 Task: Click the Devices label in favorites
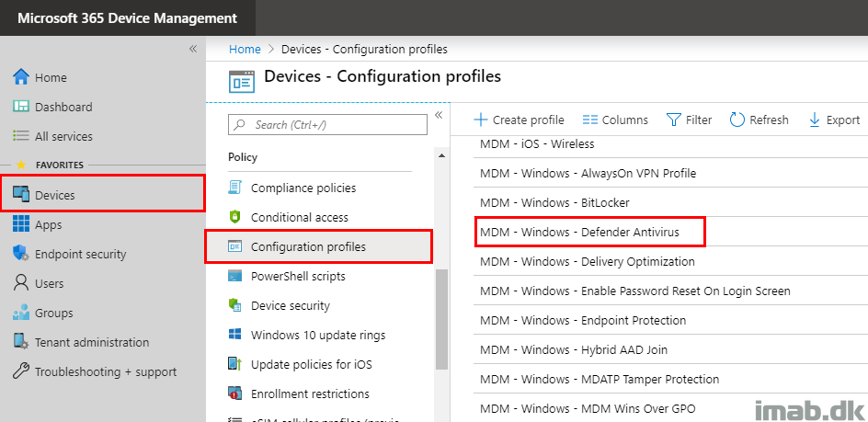click(55, 195)
